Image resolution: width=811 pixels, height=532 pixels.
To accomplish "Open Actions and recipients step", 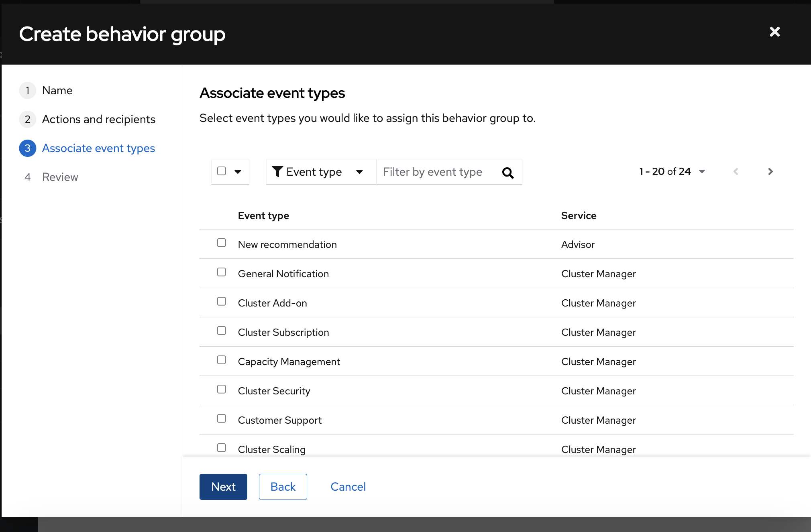I will pos(98,120).
